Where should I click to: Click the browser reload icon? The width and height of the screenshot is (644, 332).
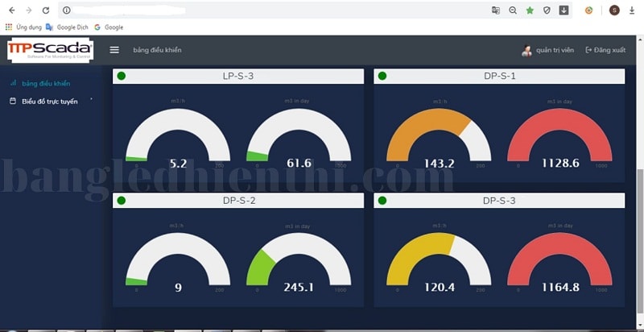pos(45,10)
